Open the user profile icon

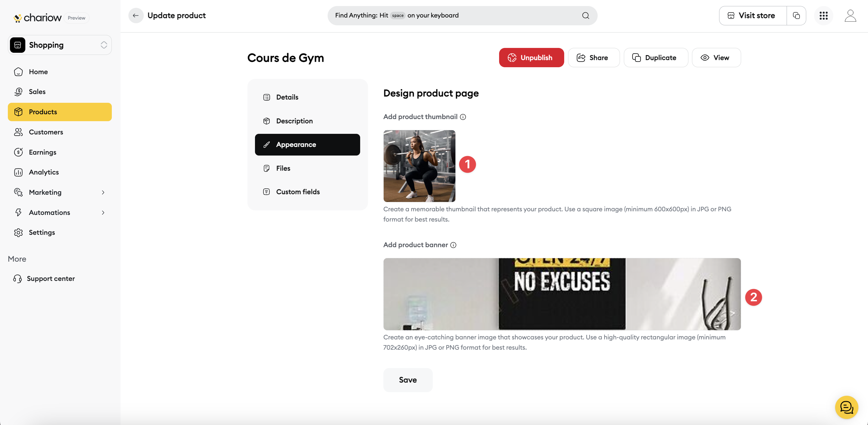[x=850, y=15]
